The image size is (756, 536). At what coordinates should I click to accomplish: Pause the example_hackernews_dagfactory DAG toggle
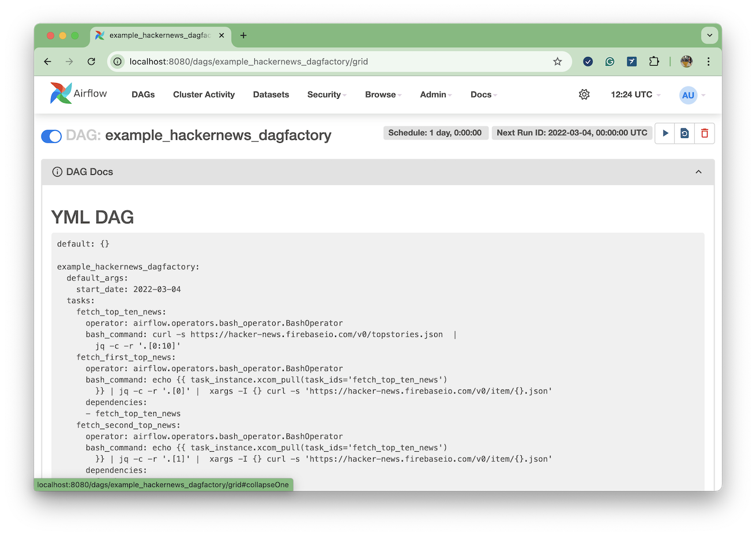coord(51,136)
